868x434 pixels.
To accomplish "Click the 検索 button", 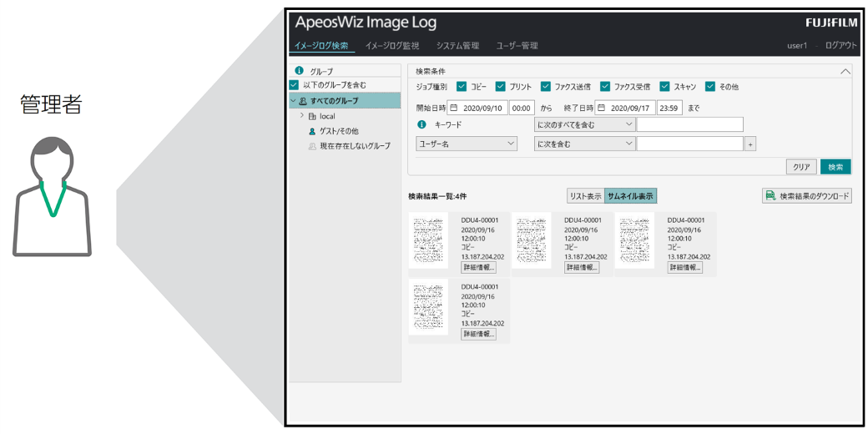I will 835,167.
